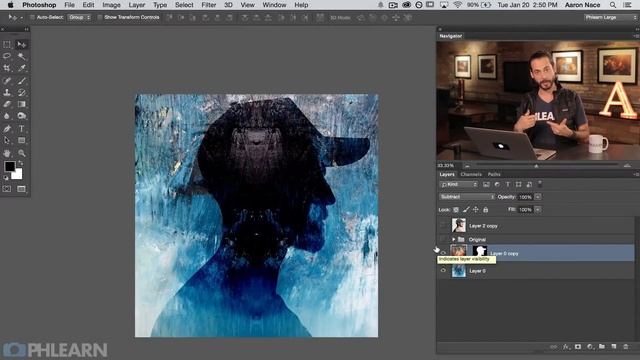The width and height of the screenshot is (640, 360).
Task: Open the Kind layer filter dropdown
Action: [x=458, y=184]
